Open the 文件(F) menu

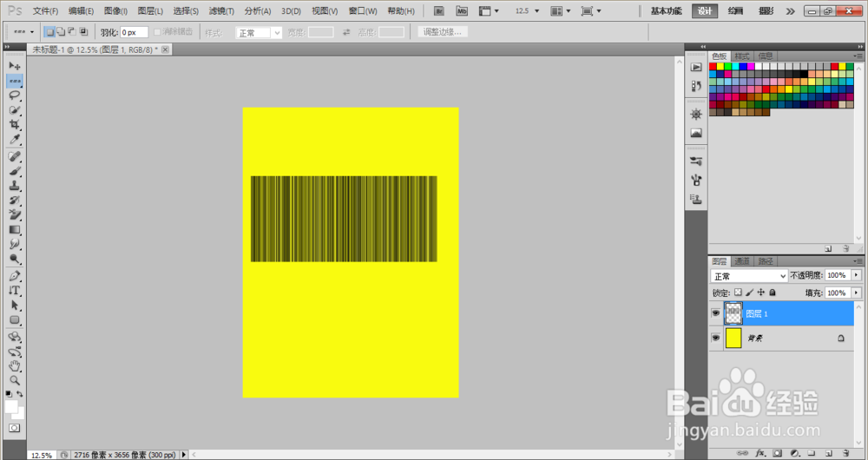[x=45, y=11]
